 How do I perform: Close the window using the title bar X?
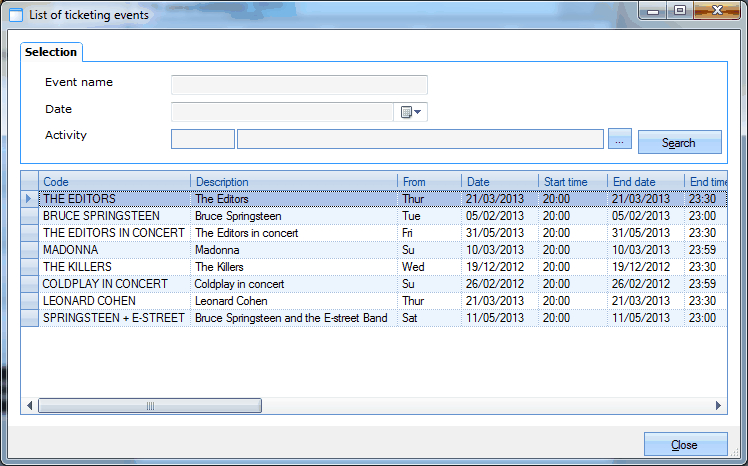[x=717, y=10]
